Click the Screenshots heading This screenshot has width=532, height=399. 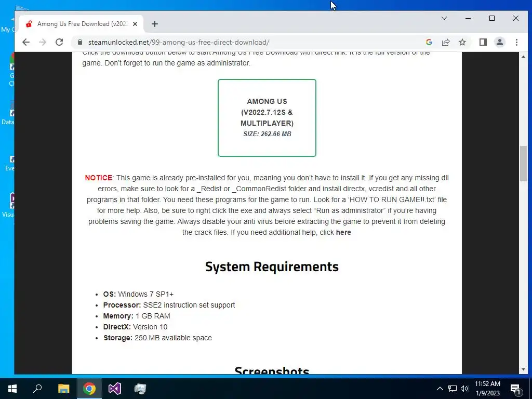pyautogui.click(x=272, y=370)
